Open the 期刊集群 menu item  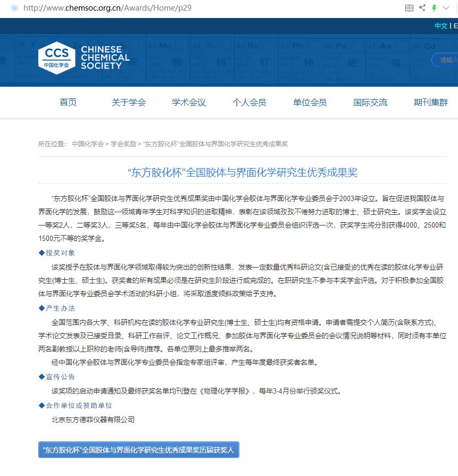(431, 102)
